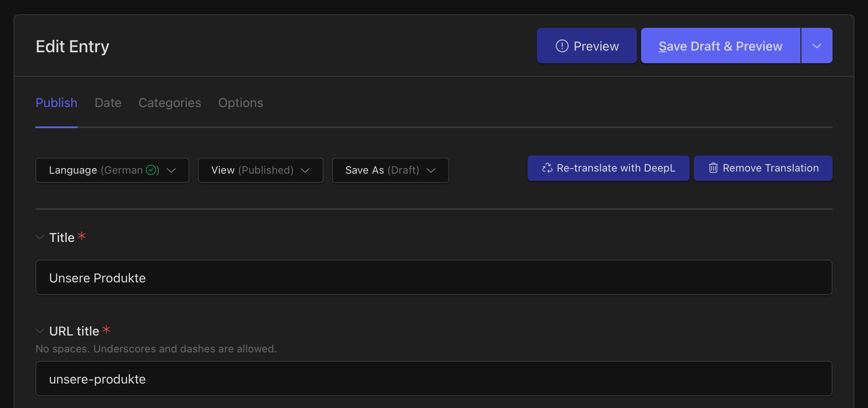Open the View (Published) dropdown
This screenshot has height=408, width=868.
point(261,170)
